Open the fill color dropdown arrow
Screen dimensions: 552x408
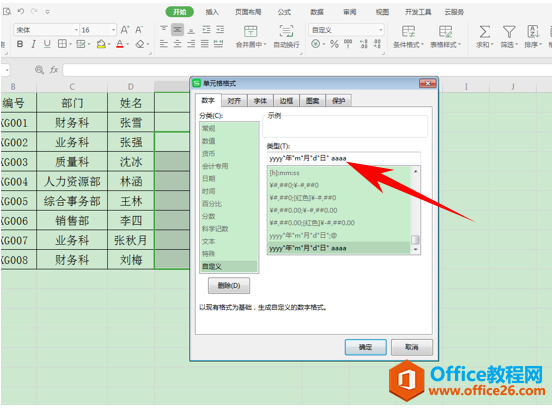click(x=109, y=44)
